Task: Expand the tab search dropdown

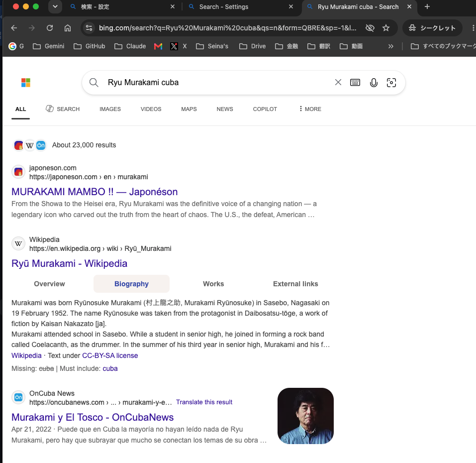Action: pos(55,6)
